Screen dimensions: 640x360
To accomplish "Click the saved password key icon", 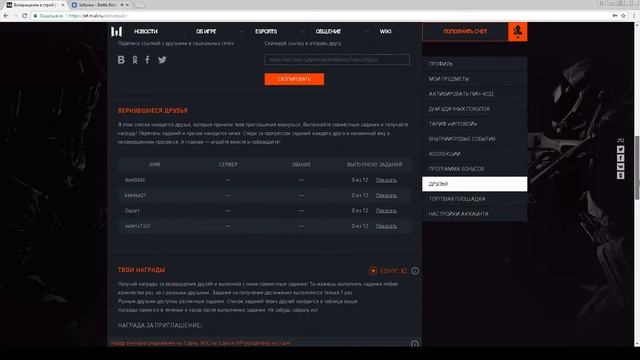I will 615,16.
